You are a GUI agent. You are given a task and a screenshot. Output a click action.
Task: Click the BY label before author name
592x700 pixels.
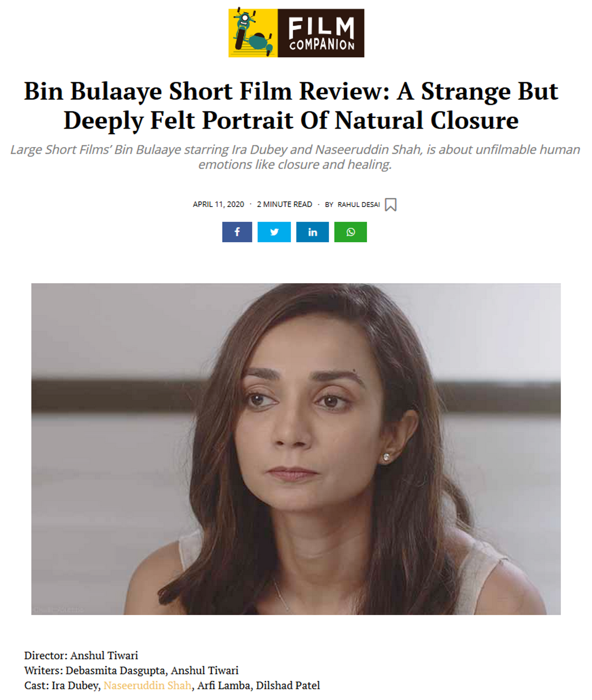tap(329, 205)
